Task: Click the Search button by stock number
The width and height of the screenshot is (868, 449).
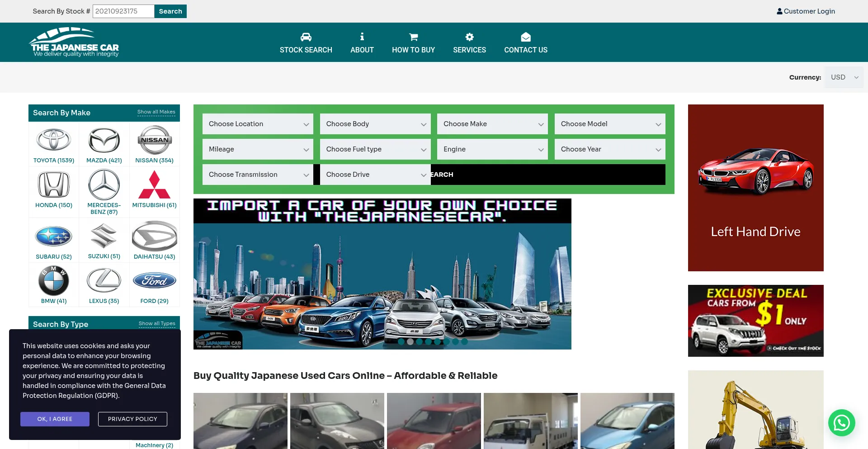Action: 170,11
